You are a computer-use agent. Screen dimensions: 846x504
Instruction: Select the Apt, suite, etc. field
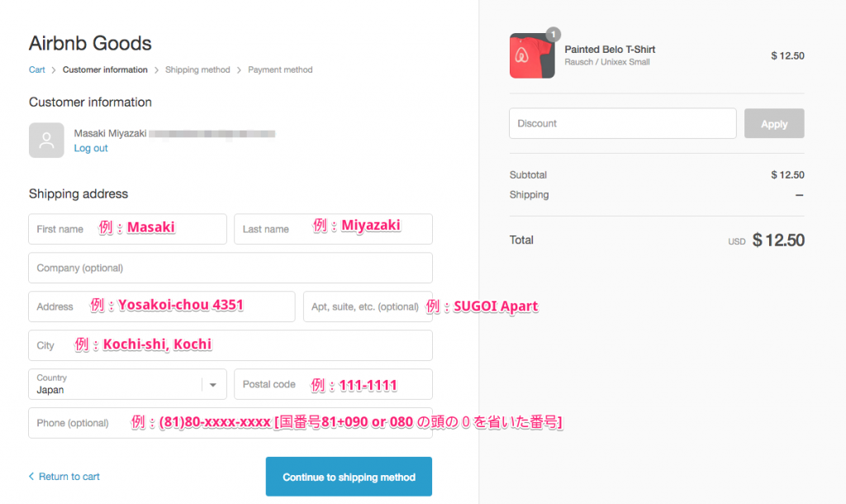coord(368,307)
